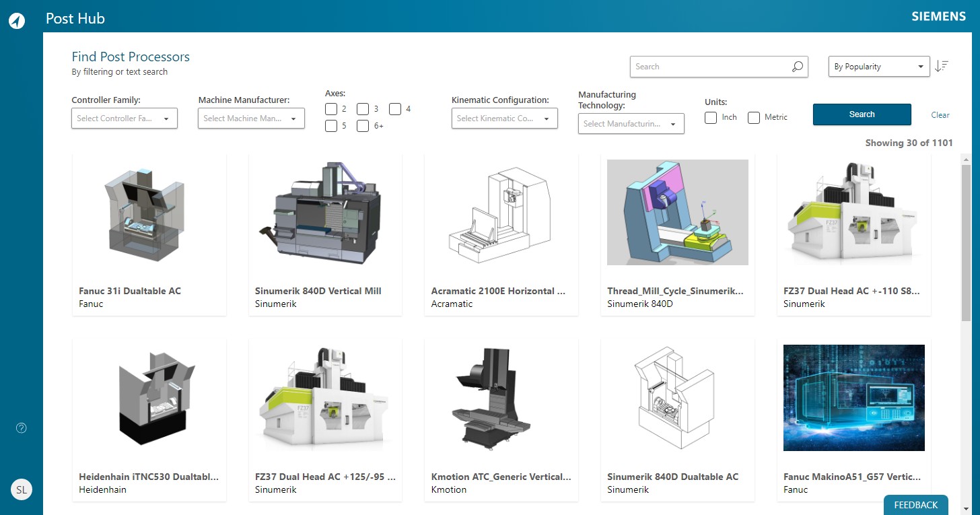Focus the text Search input field
Viewport: 980px width, 515px height.
coord(718,67)
